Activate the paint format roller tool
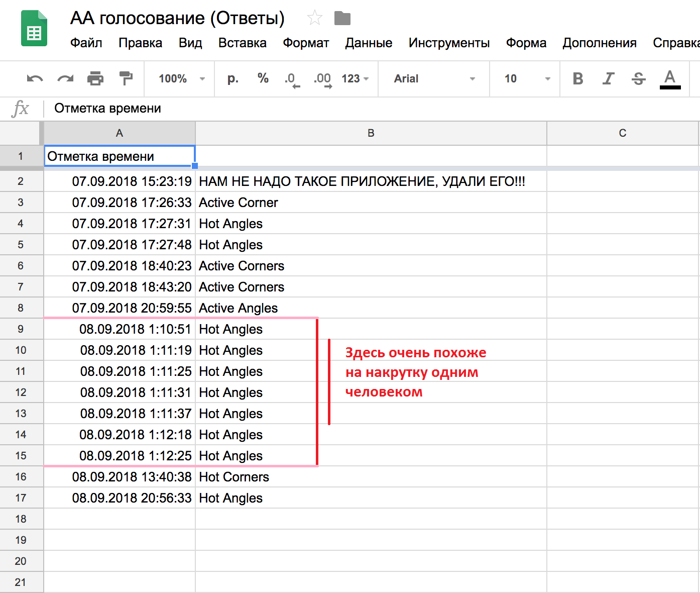700x593 pixels. [x=126, y=78]
